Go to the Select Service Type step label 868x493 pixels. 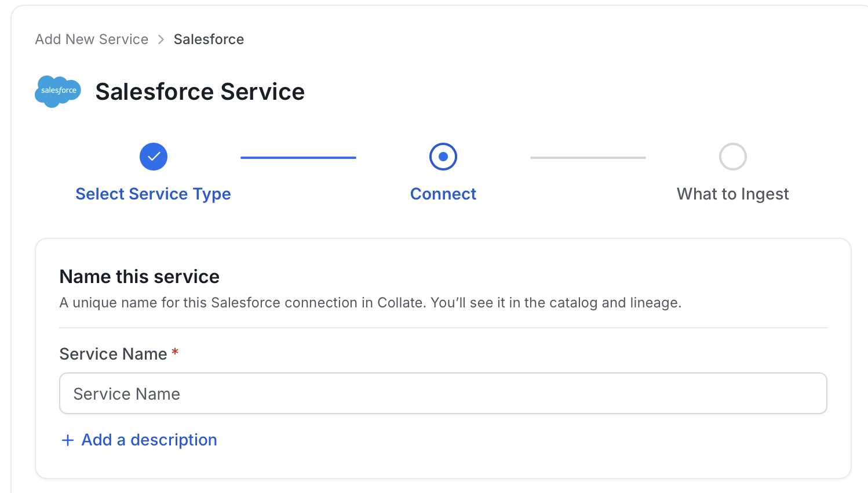154,194
